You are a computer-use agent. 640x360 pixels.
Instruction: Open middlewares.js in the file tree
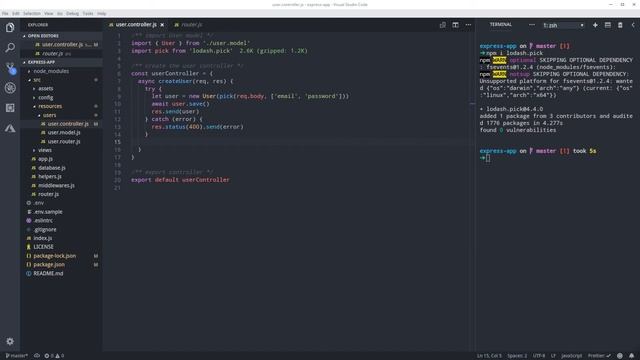(56, 186)
